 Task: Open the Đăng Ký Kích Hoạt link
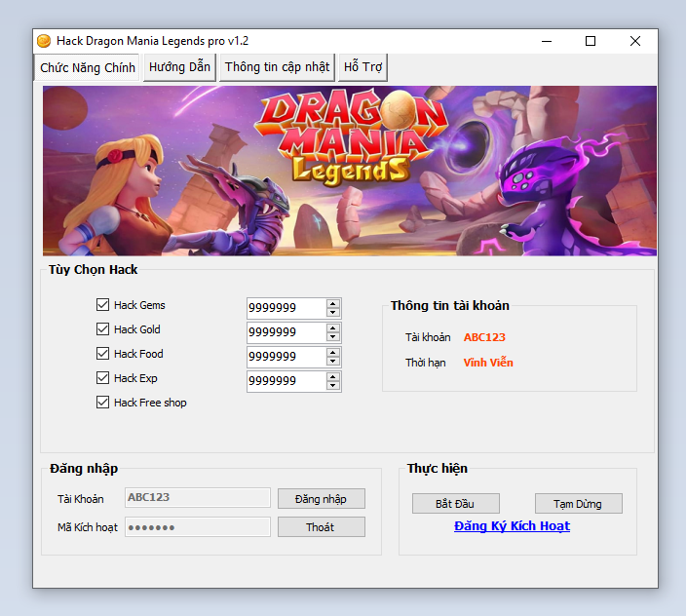[x=512, y=526]
